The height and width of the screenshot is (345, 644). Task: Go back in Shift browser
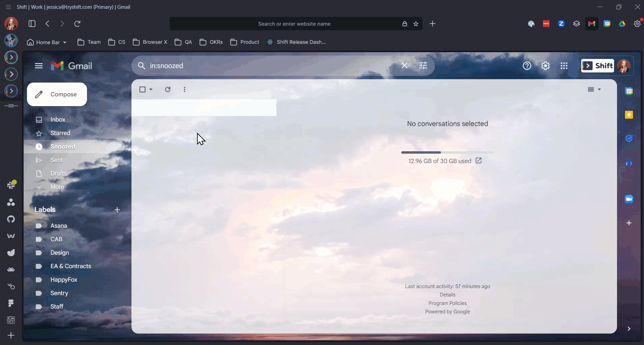click(48, 24)
